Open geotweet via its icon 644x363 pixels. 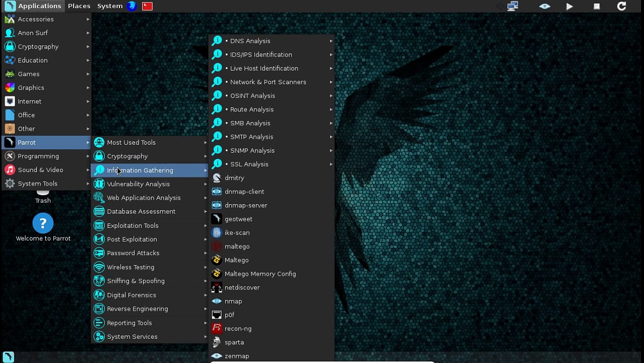coord(217,219)
